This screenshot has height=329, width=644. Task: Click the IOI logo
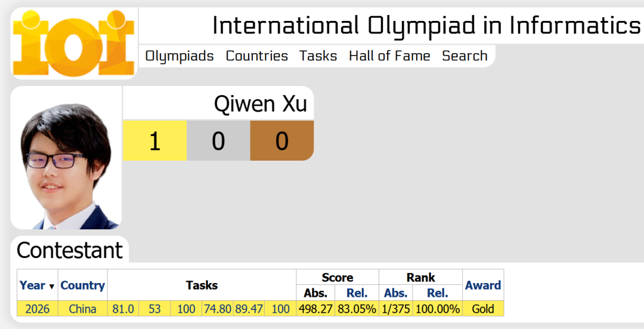(74, 43)
